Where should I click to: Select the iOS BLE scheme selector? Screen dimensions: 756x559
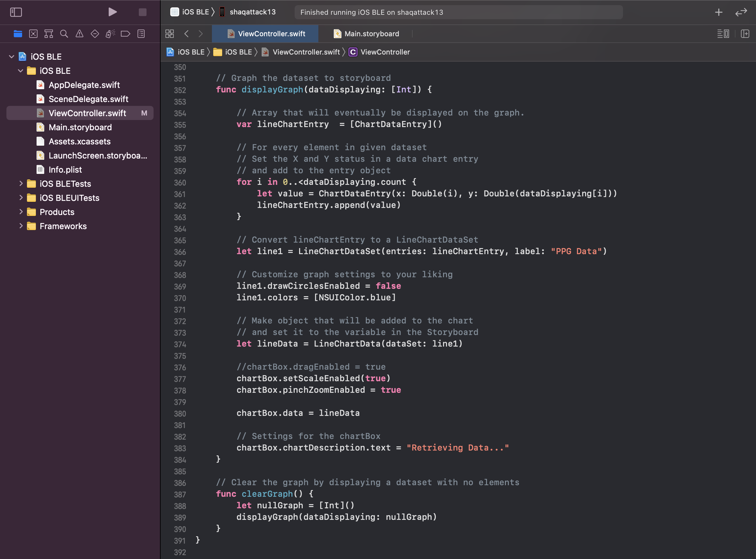[x=190, y=12]
